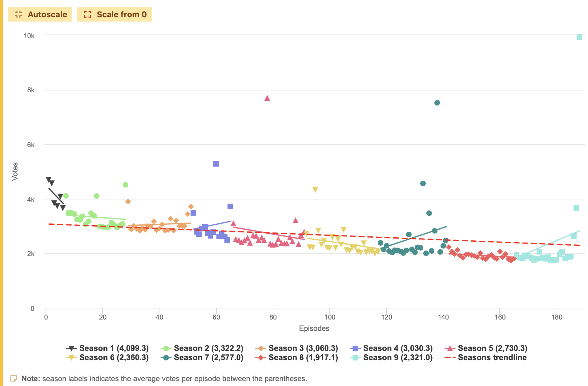588x386 pixels.
Task: Click the Season 9 outlier near 10k votes
Action: click(x=579, y=37)
